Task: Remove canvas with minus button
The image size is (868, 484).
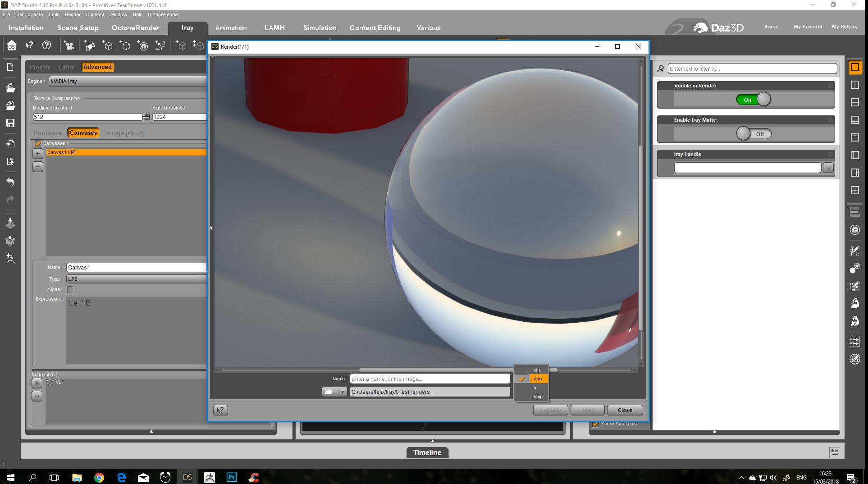Action: [38, 167]
